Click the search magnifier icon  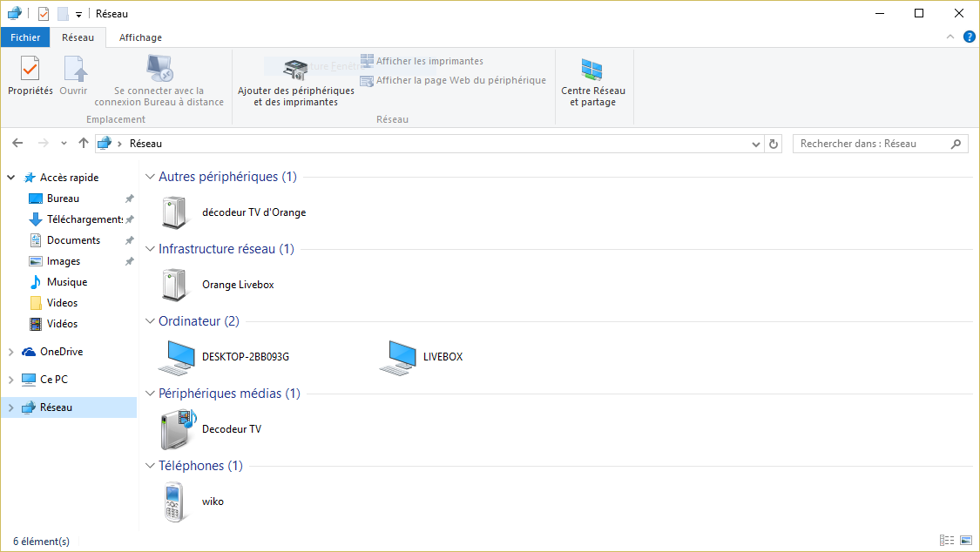[x=956, y=144]
